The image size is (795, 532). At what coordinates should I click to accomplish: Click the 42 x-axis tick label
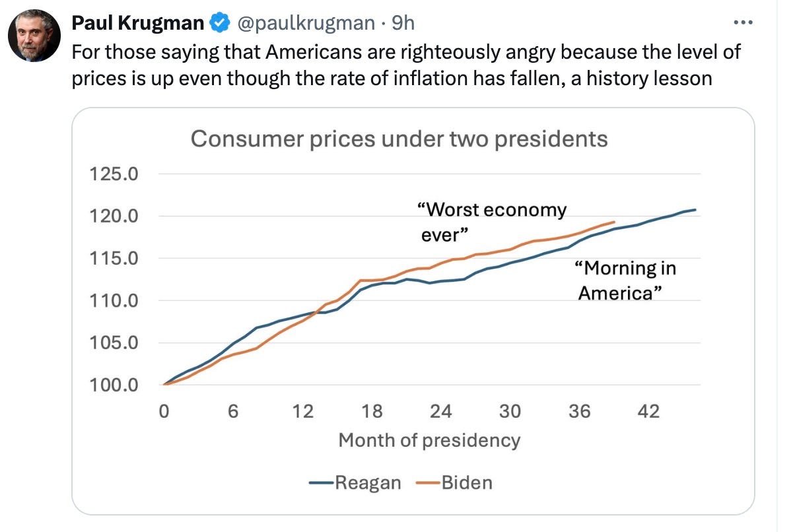click(648, 411)
